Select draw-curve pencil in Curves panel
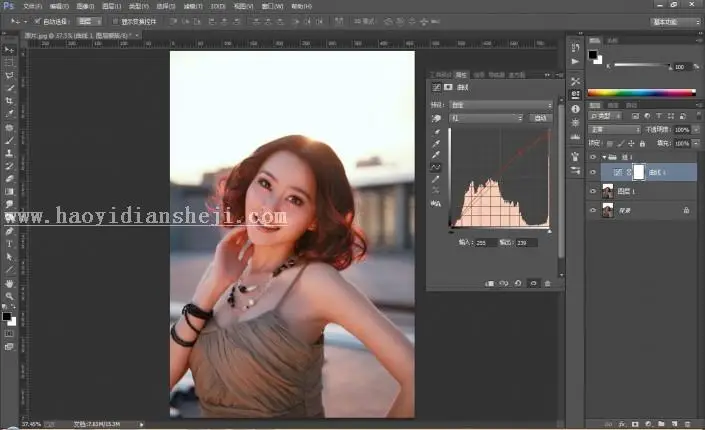Viewport: 705px width, 430px height. click(x=436, y=179)
